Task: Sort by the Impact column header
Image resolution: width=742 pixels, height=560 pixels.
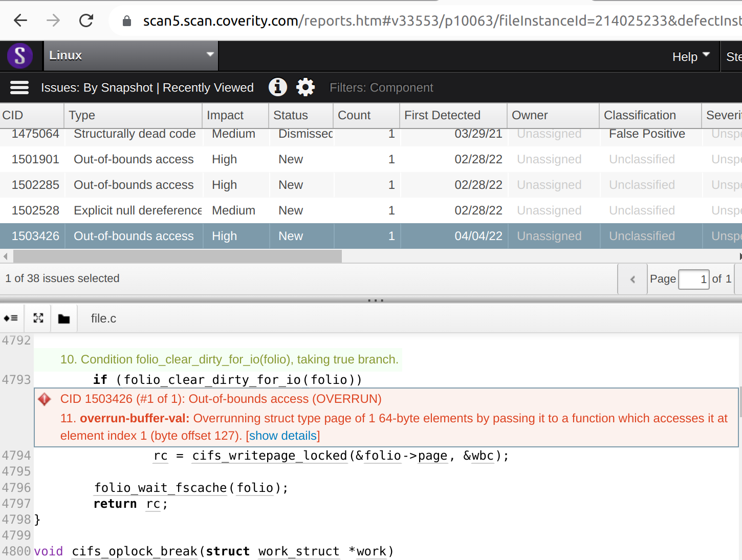Action: pyautogui.click(x=225, y=115)
